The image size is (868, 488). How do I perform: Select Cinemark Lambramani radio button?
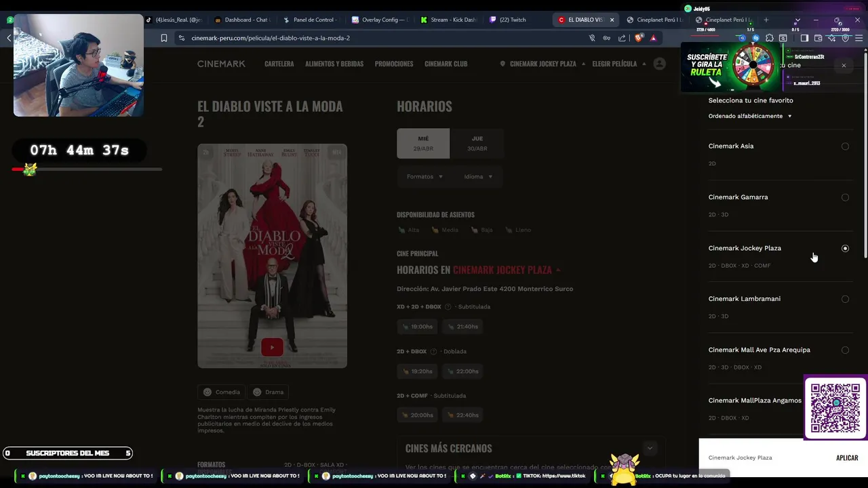[x=845, y=299]
